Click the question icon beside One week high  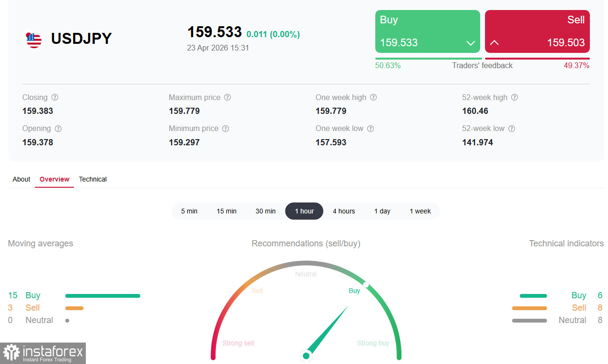click(373, 97)
